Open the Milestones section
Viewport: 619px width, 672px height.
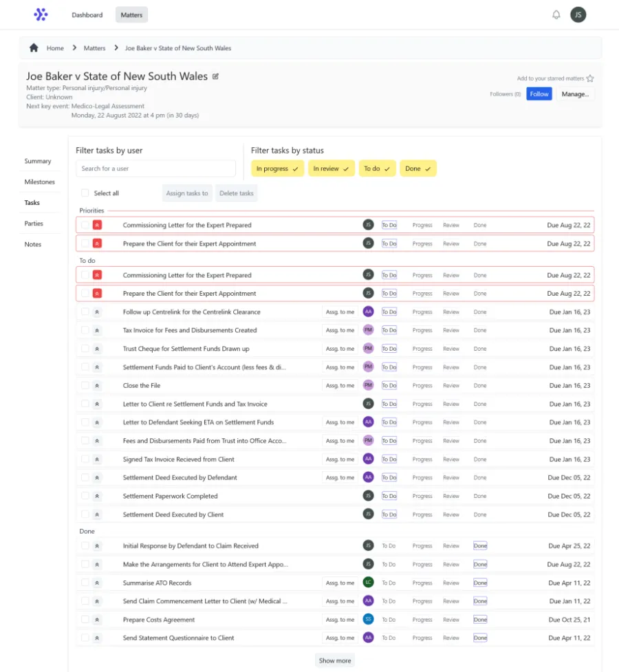coord(39,182)
